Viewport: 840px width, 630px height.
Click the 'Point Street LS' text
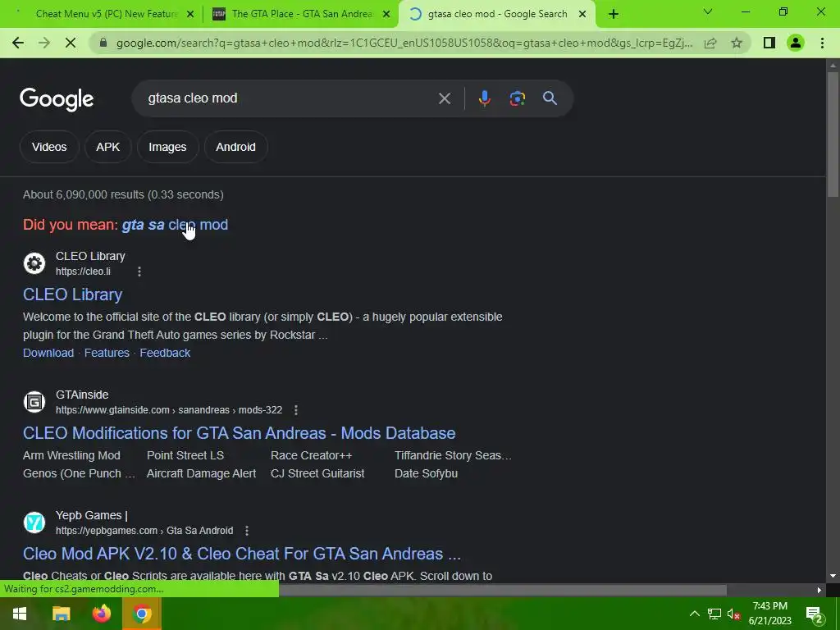[185, 455]
